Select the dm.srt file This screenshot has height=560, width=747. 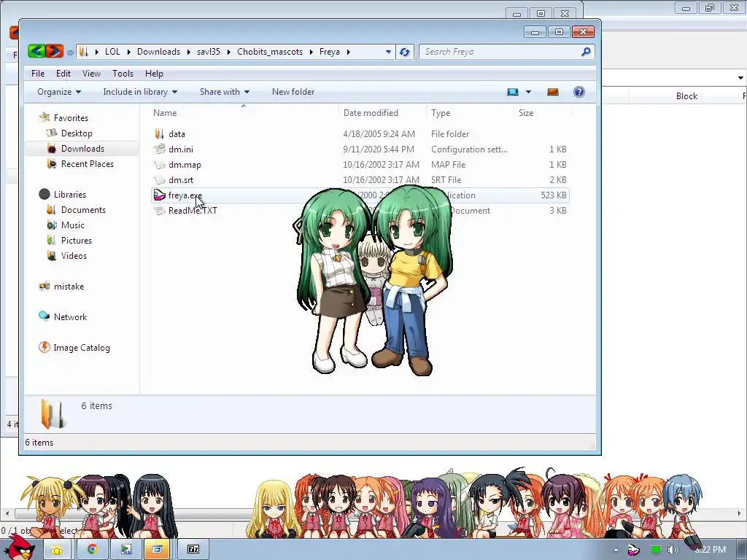coord(181,180)
